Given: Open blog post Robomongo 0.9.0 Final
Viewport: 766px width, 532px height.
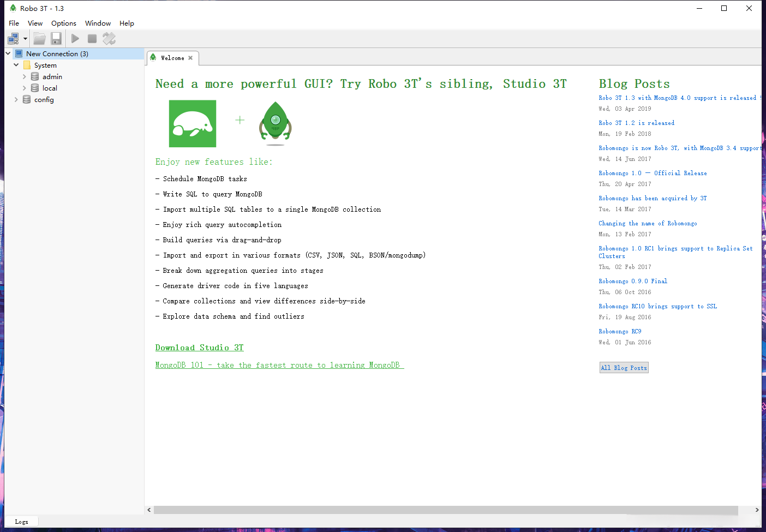Looking at the screenshot, I should coord(633,282).
